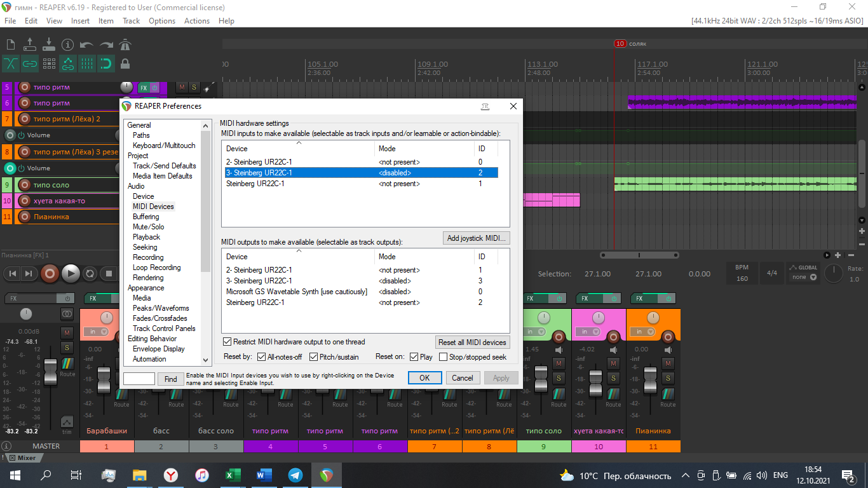Click the New Project toolbar icon
This screenshot has width=868, height=488.
(11, 44)
